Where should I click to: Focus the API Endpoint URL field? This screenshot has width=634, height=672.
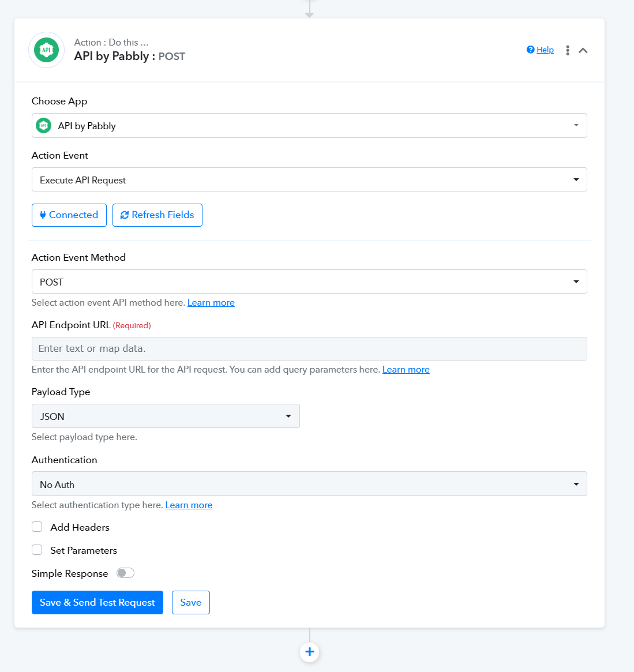point(309,348)
